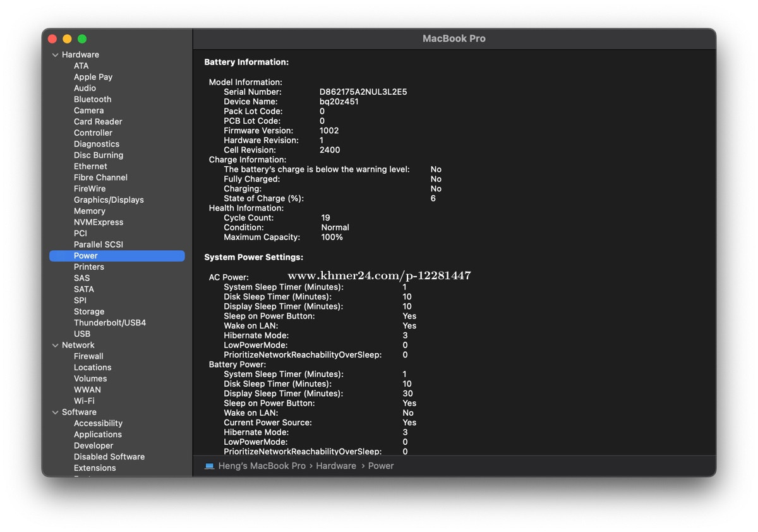Open Firewall settings report under Network
Viewport: 758px width, 532px height.
click(88, 356)
